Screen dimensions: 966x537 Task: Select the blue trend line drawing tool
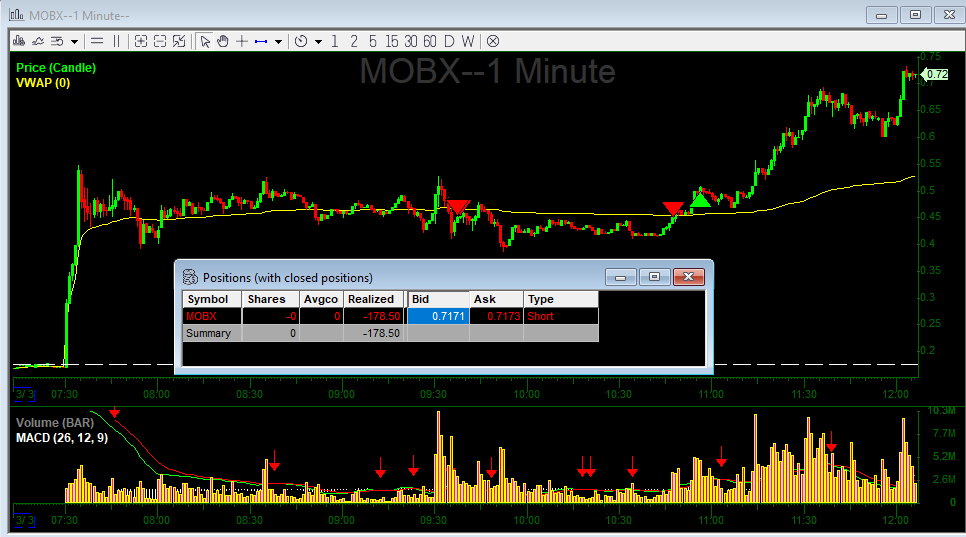(x=261, y=41)
